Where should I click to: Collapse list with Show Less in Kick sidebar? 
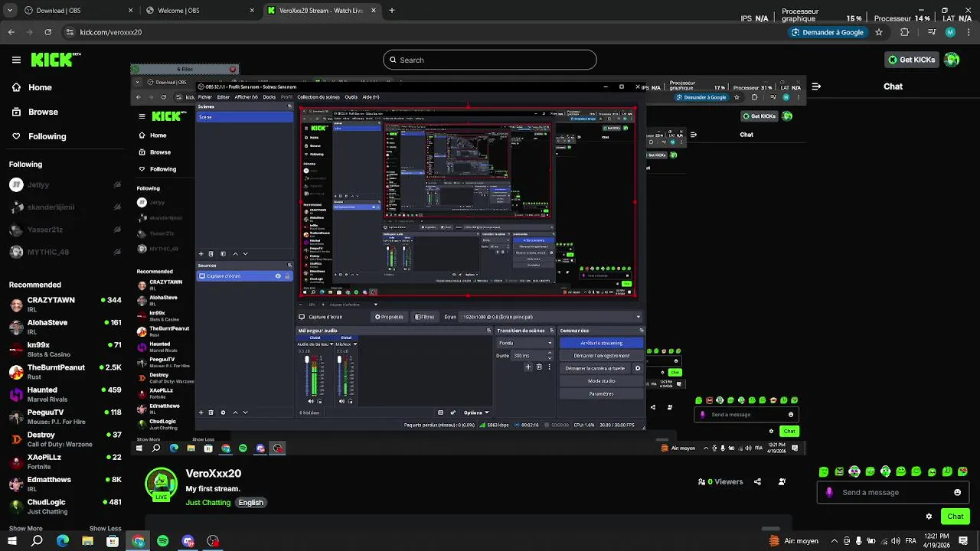pyautogui.click(x=105, y=528)
